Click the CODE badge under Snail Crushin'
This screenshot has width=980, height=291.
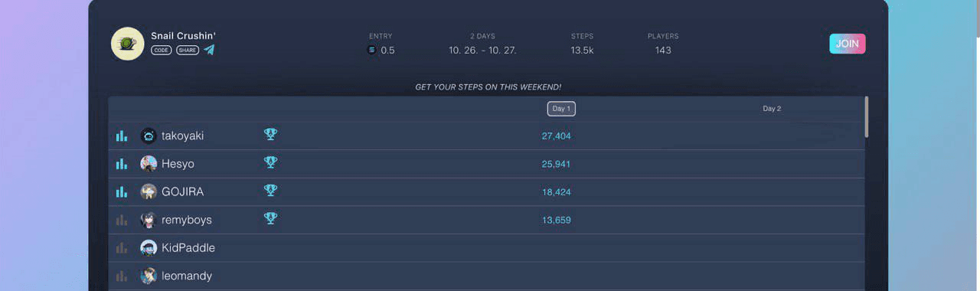161,50
